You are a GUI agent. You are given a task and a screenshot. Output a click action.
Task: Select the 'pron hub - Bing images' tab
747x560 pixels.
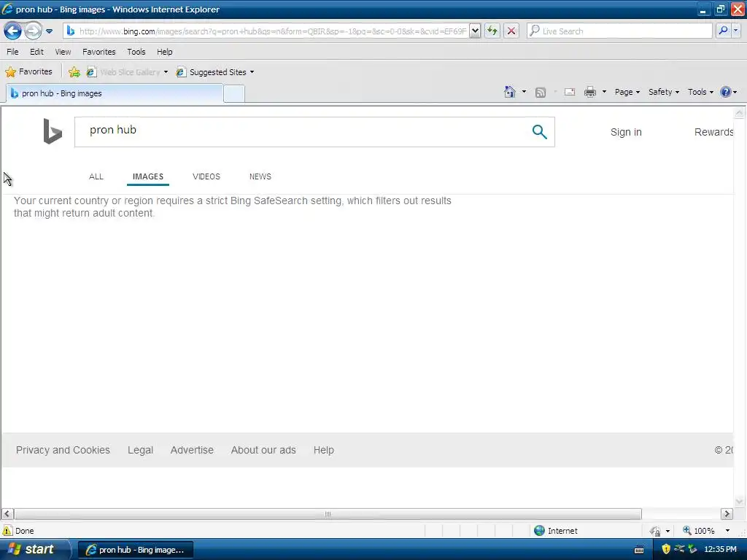pos(115,93)
